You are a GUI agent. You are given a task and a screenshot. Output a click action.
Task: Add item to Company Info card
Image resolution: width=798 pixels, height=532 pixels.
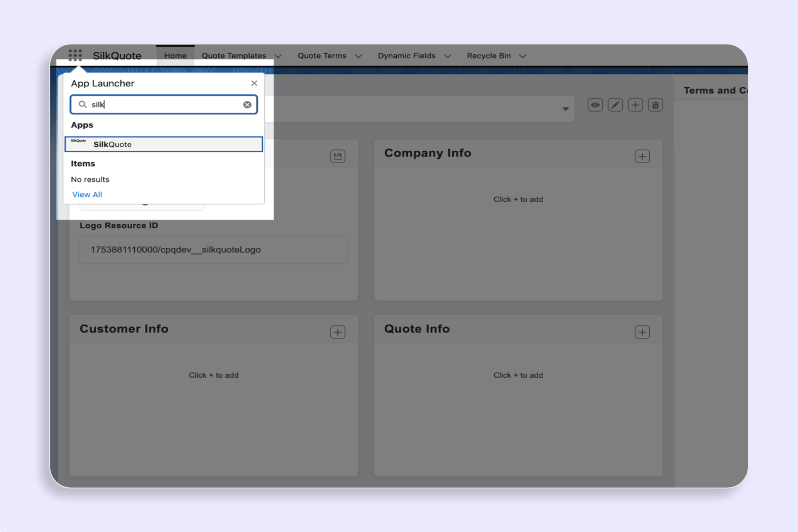coord(642,156)
